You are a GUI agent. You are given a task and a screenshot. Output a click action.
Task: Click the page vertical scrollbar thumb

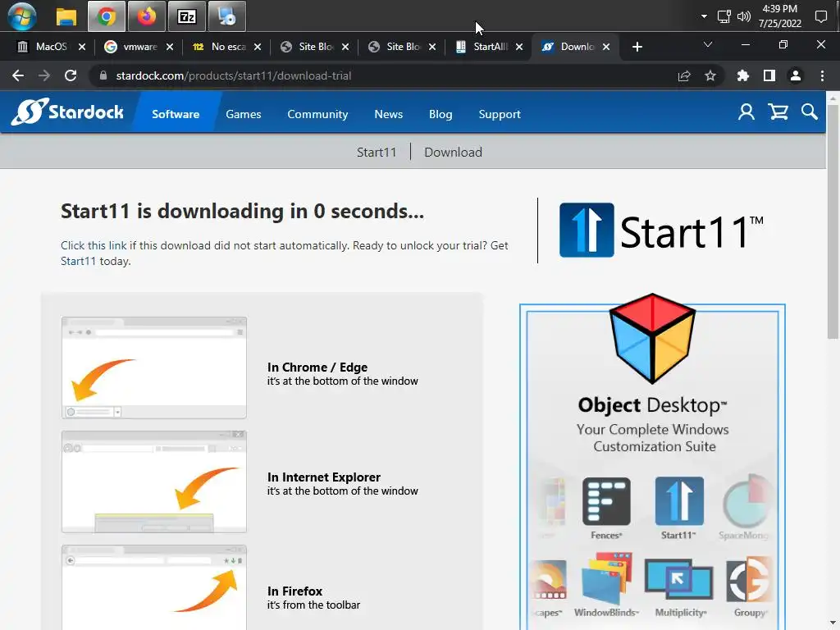[833, 221]
